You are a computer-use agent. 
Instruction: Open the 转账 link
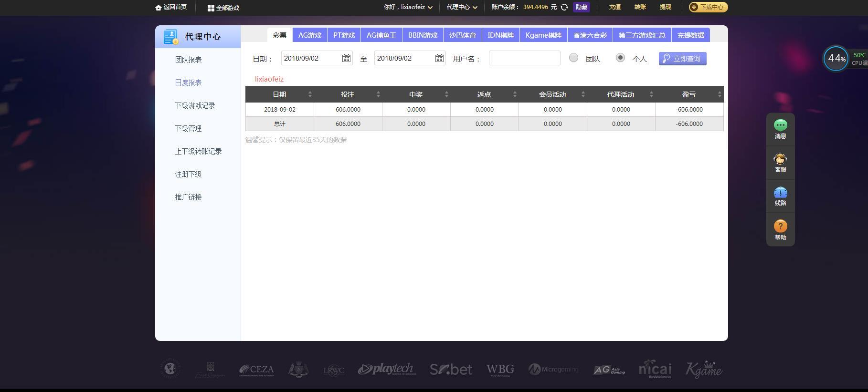tap(640, 7)
